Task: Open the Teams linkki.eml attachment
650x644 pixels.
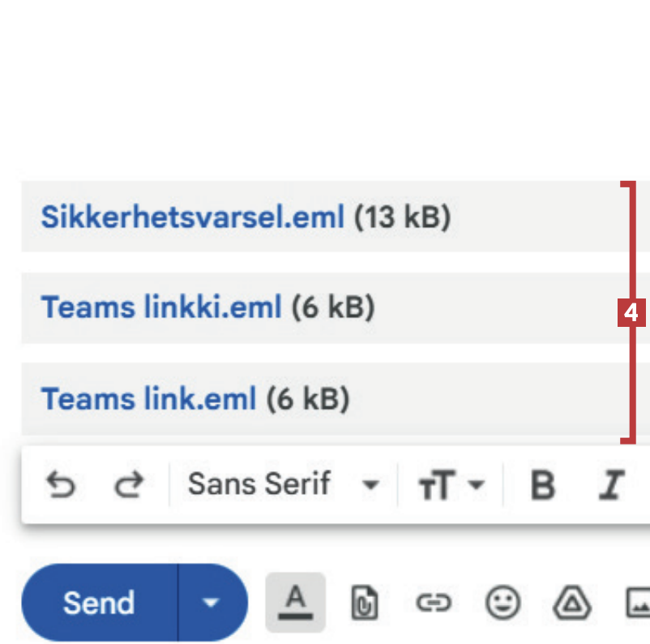Action: pos(161,308)
